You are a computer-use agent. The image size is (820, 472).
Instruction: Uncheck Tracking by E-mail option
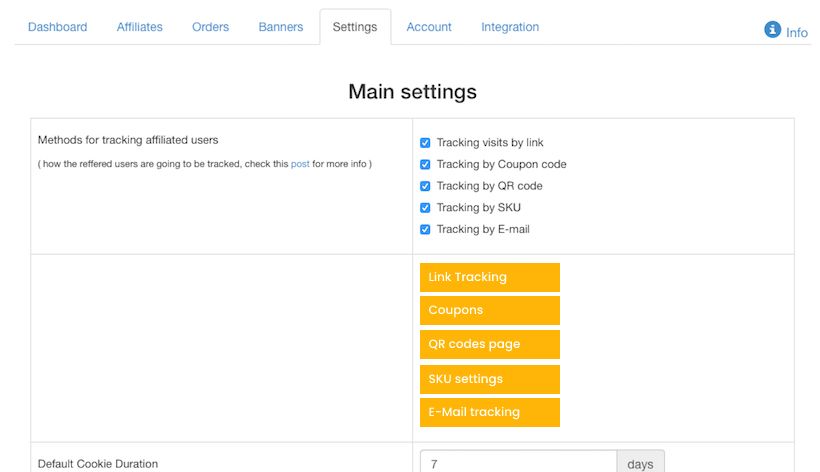pyautogui.click(x=426, y=230)
